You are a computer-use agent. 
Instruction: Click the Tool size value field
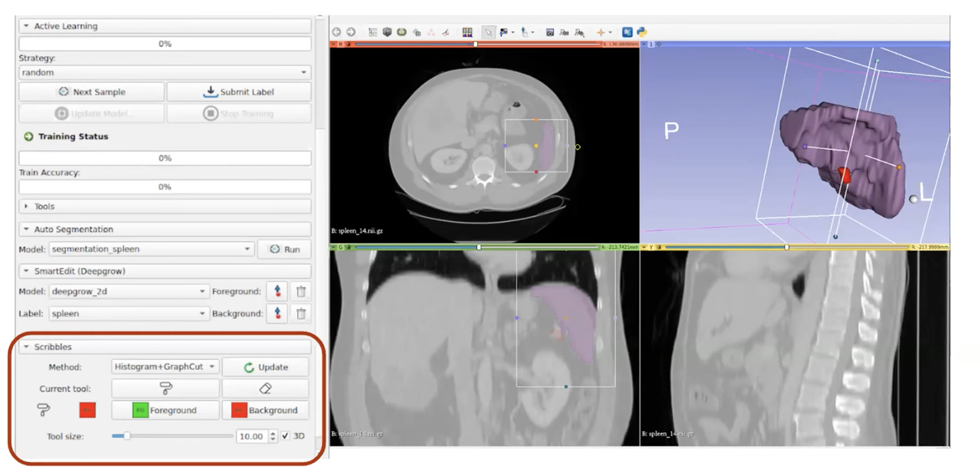tap(252, 437)
